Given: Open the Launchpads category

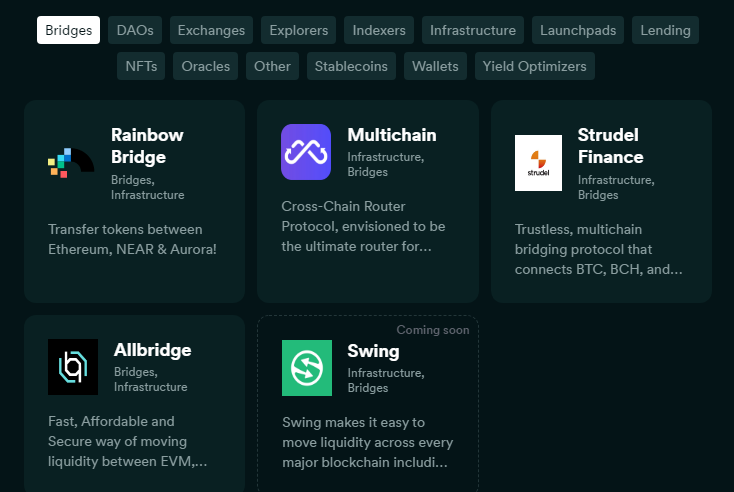Looking at the screenshot, I should tap(578, 30).
